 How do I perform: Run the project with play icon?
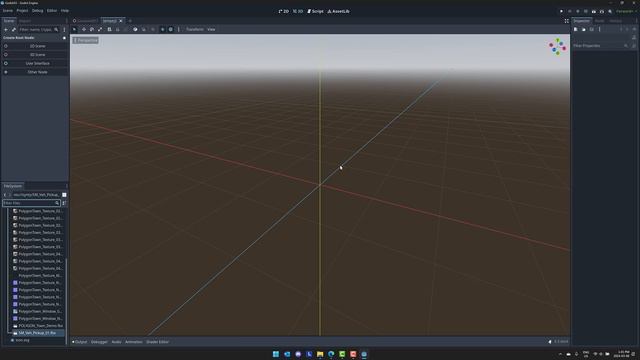(561, 11)
